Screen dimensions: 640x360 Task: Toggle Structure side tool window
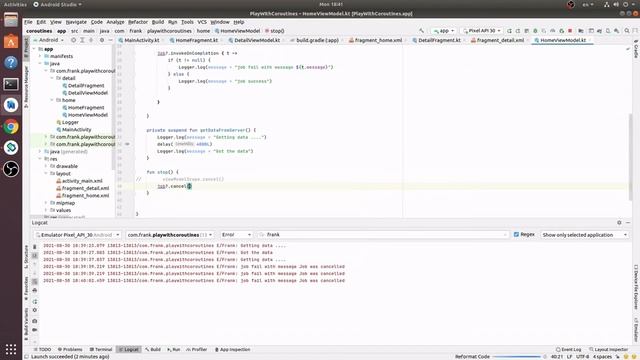tap(27, 257)
